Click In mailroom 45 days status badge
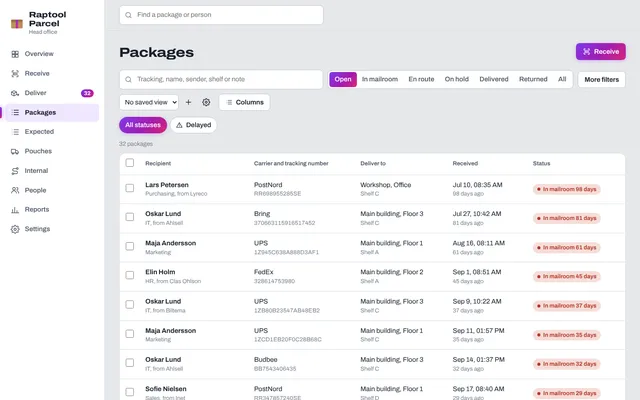 point(567,277)
